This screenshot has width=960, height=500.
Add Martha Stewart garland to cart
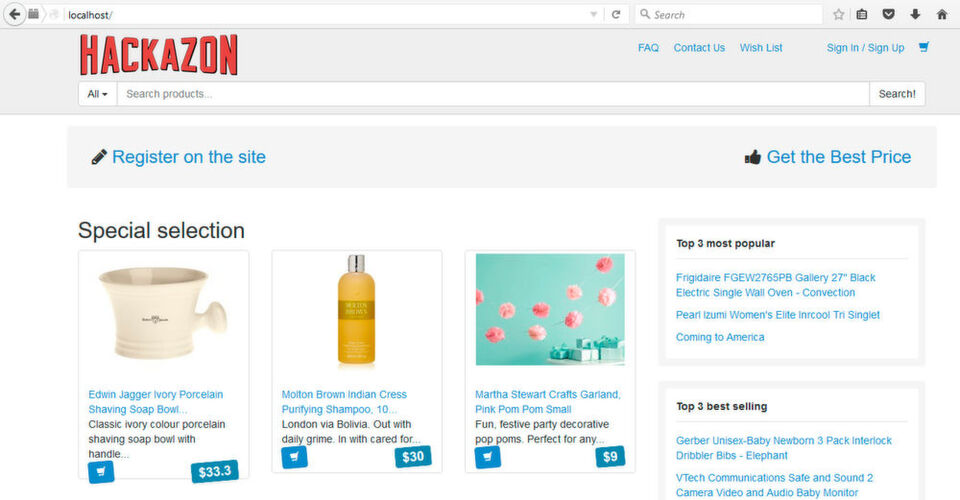[x=487, y=457]
